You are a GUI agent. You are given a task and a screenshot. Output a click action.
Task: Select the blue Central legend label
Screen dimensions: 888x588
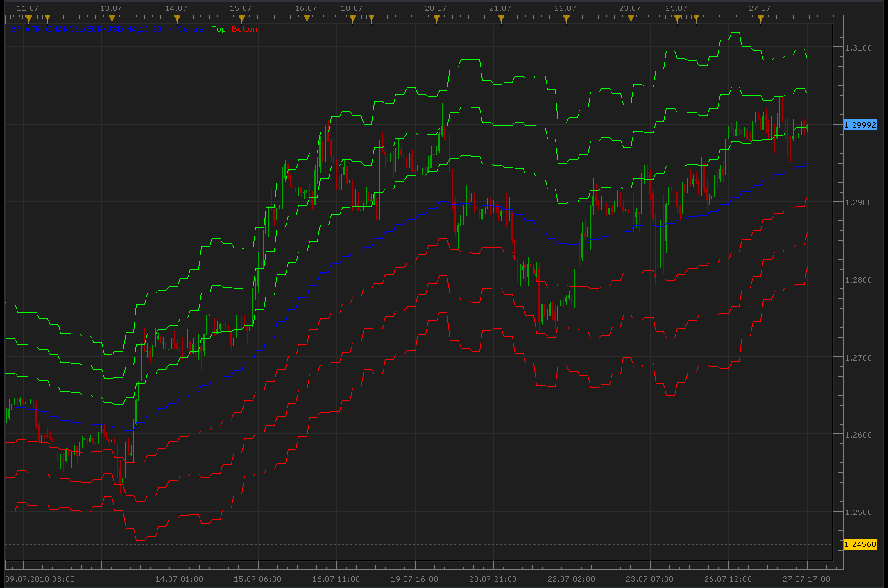click(191, 29)
